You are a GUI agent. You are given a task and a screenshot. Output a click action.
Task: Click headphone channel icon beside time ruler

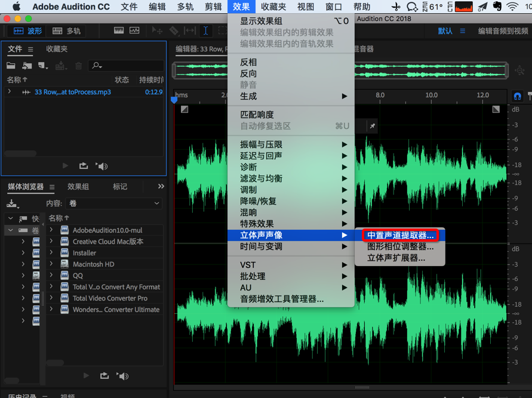(x=518, y=97)
